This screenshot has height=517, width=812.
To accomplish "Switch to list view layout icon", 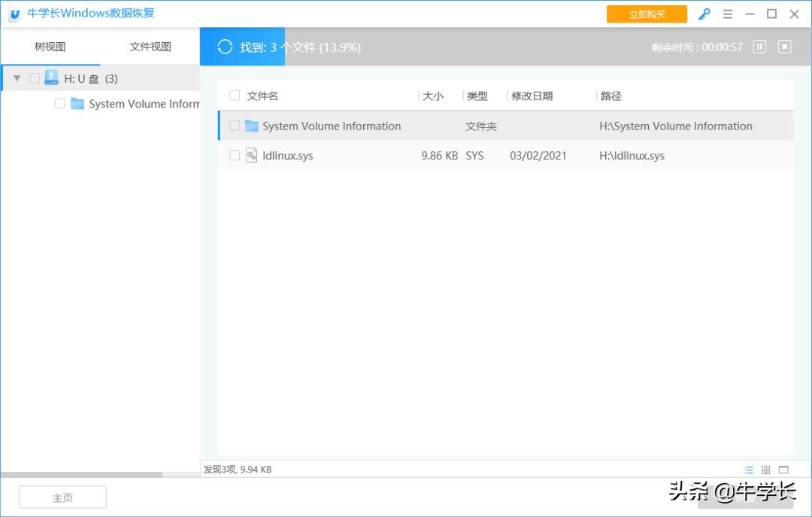I will (748, 470).
